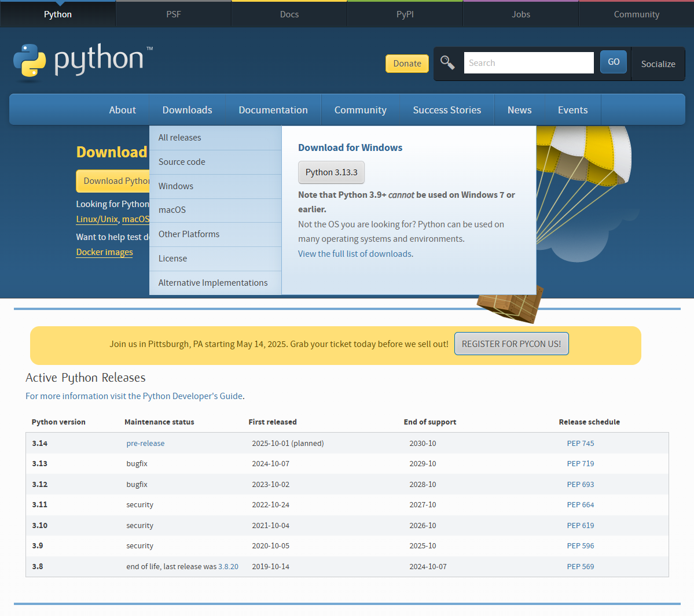Click the 2027-10 end of support cell
The width and height of the screenshot is (694, 616).
[x=423, y=504]
